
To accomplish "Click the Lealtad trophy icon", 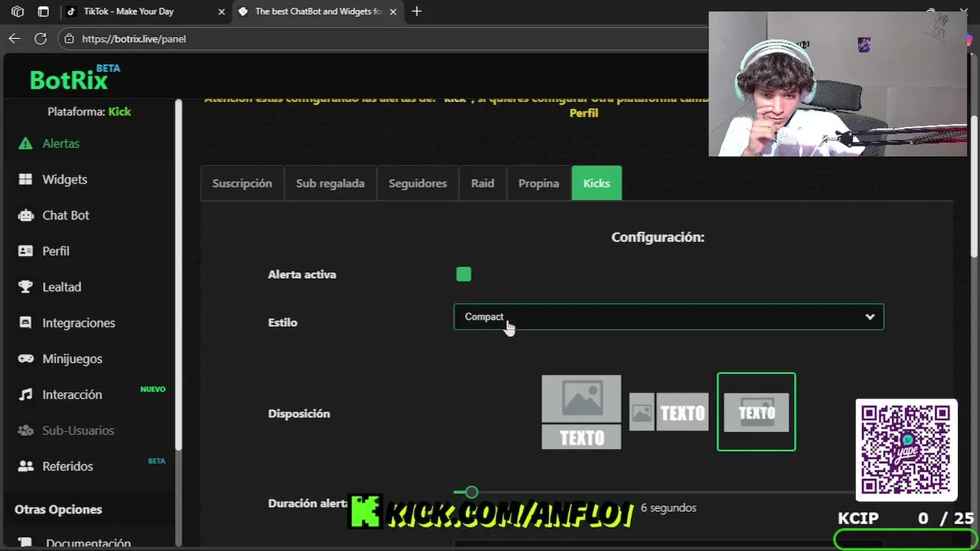I will pos(25,287).
